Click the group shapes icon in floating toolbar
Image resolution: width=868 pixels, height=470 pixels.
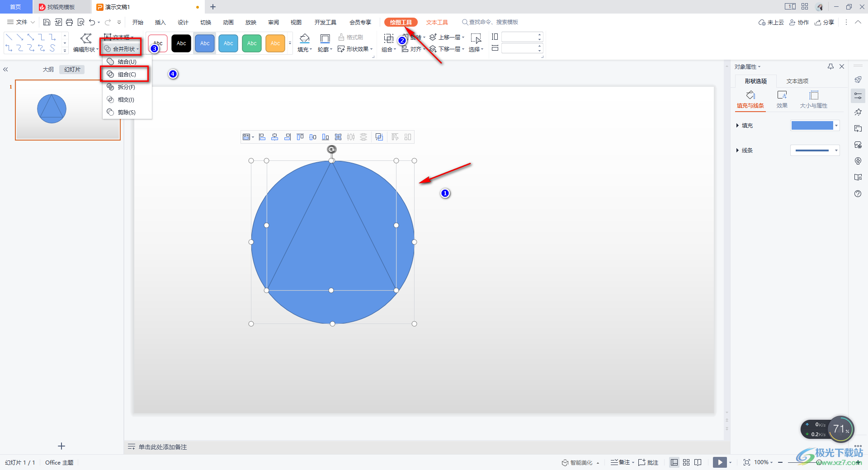pos(379,137)
